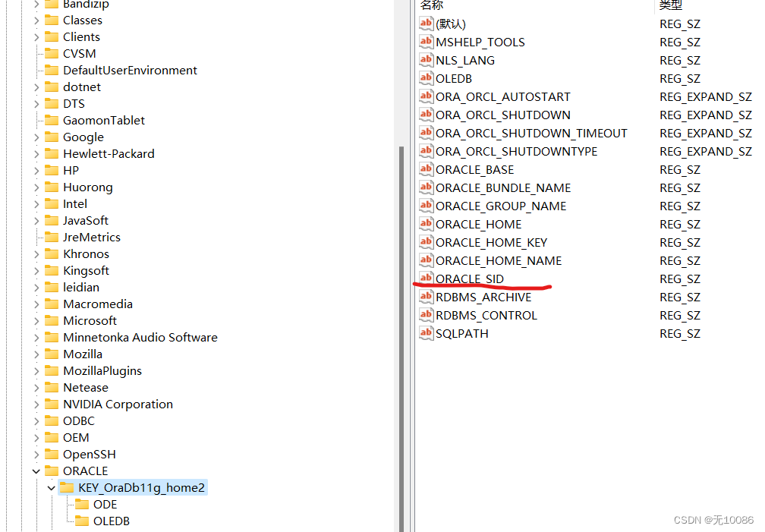Click the ORACLE_HOME string value icon
This screenshot has height=532, width=765.
[426, 224]
